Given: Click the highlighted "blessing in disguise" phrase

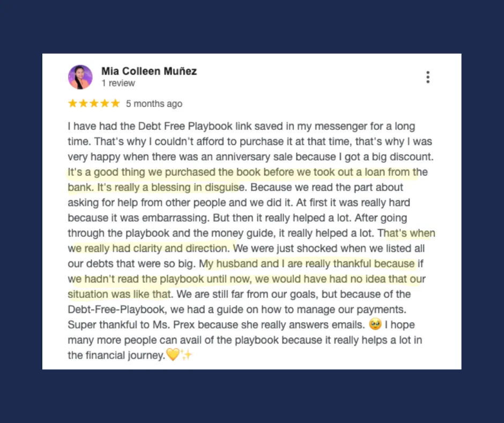Looking at the screenshot, I should [197, 187].
